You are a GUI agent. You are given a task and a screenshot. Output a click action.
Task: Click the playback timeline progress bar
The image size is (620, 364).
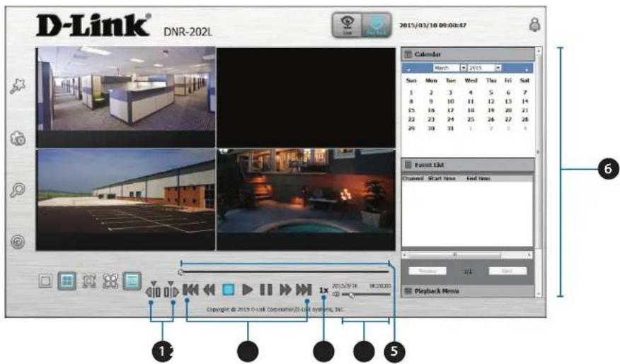(x=284, y=271)
